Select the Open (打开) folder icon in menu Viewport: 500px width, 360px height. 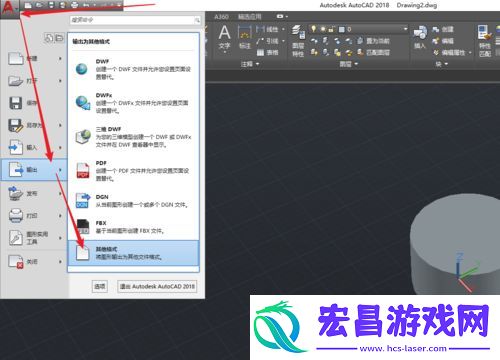tap(16, 81)
